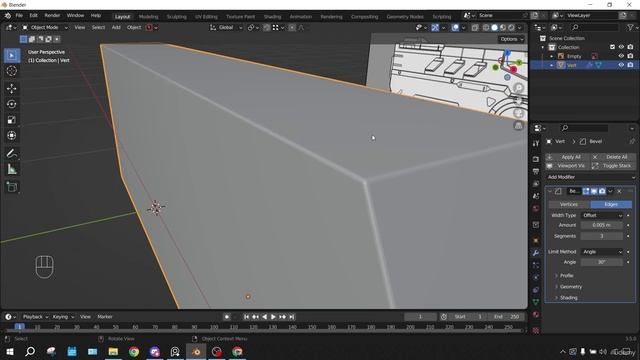Uncheck Collection exclude checkbox
The height and width of the screenshot is (360, 640).
pos(612,47)
